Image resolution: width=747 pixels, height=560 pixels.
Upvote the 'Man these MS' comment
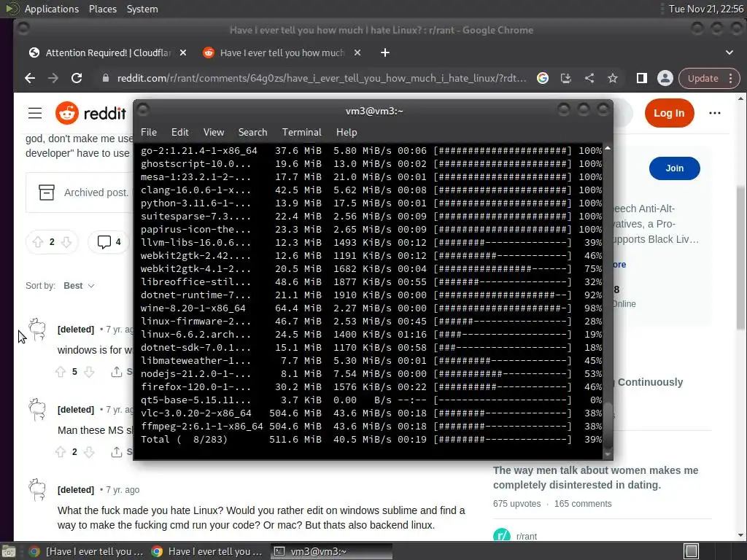[60, 452]
